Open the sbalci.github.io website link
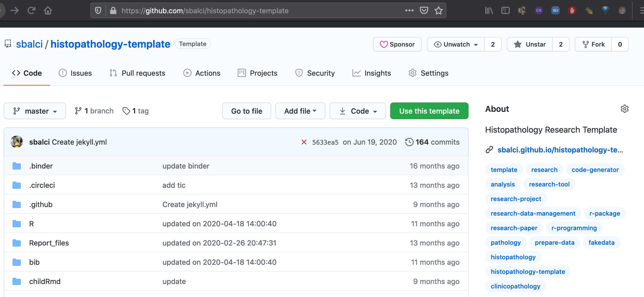The image size is (644, 297). 560,150
